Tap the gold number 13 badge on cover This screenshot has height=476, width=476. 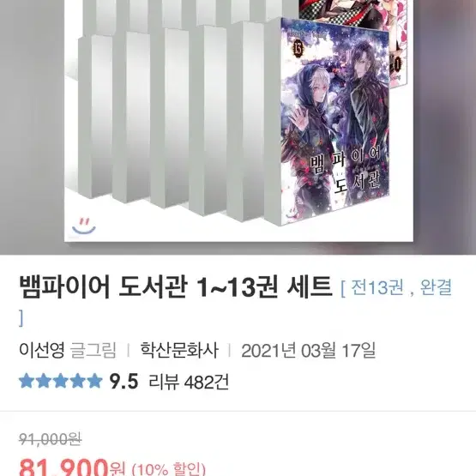(298, 48)
